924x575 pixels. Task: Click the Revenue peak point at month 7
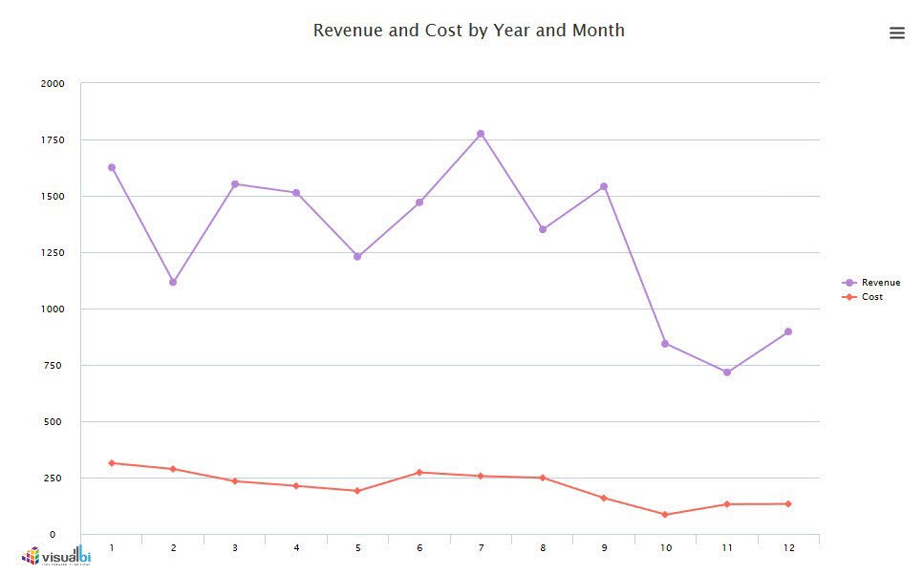tap(481, 134)
